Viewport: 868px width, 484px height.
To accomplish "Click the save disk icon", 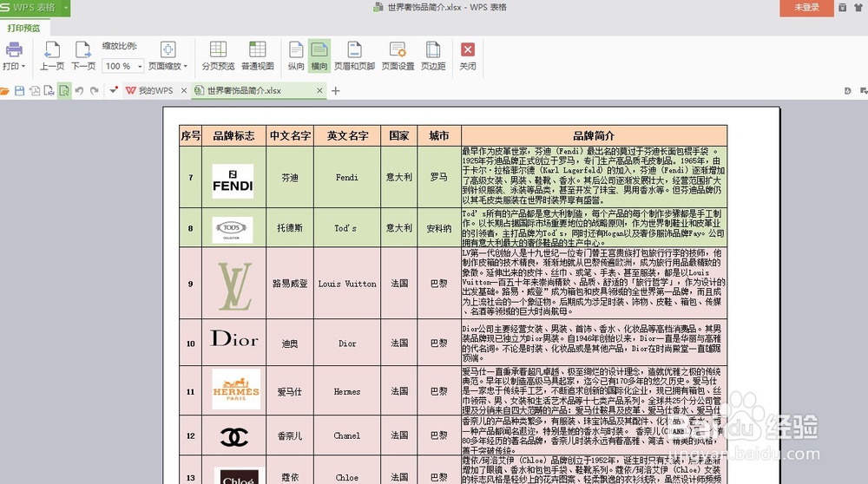I will pos(19,91).
